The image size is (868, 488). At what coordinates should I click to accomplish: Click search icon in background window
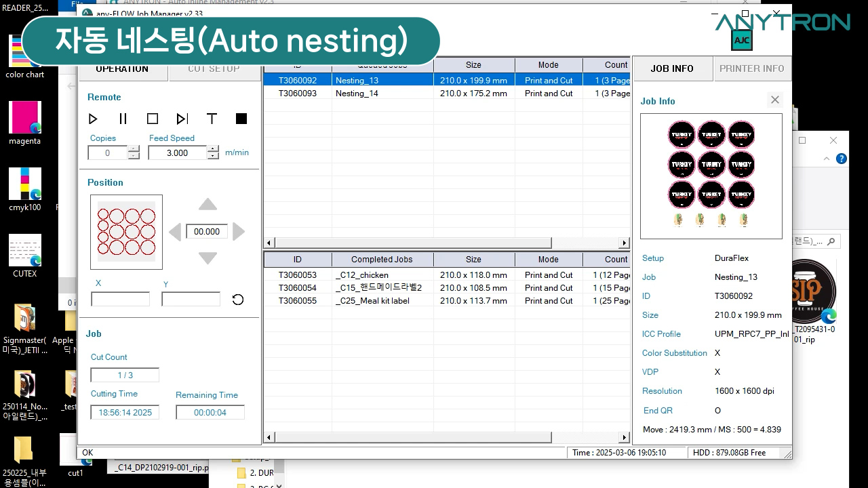tap(831, 241)
